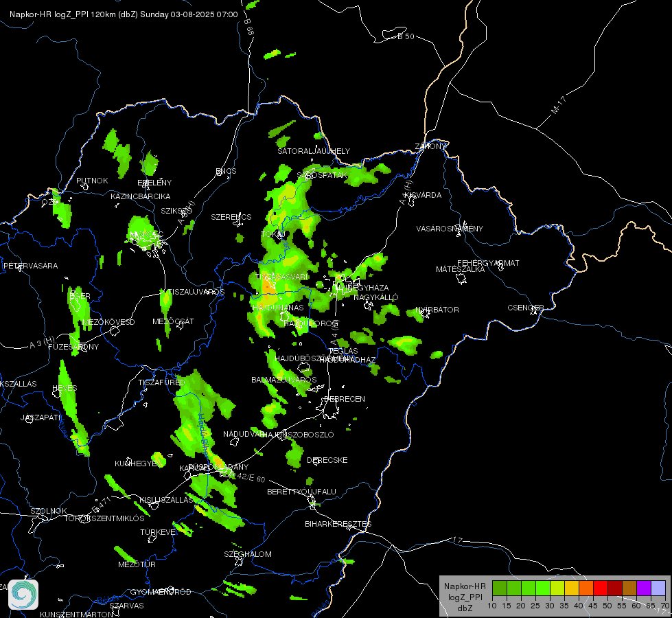The height and width of the screenshot is (618, 672).
Task: Click the MEZOCSAT town label
Action: tap(173, 321)
